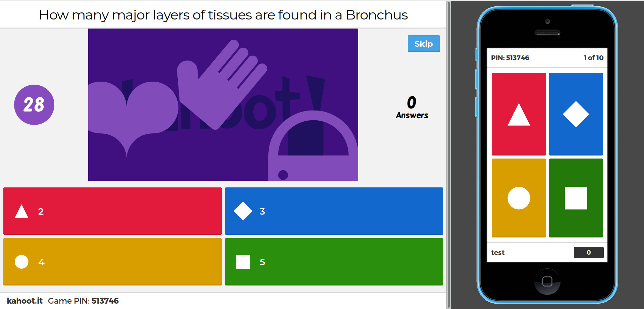Choose the blue answer '3'
The width and height of the screenshot is (644, 309).
click(x=334, y=211)
